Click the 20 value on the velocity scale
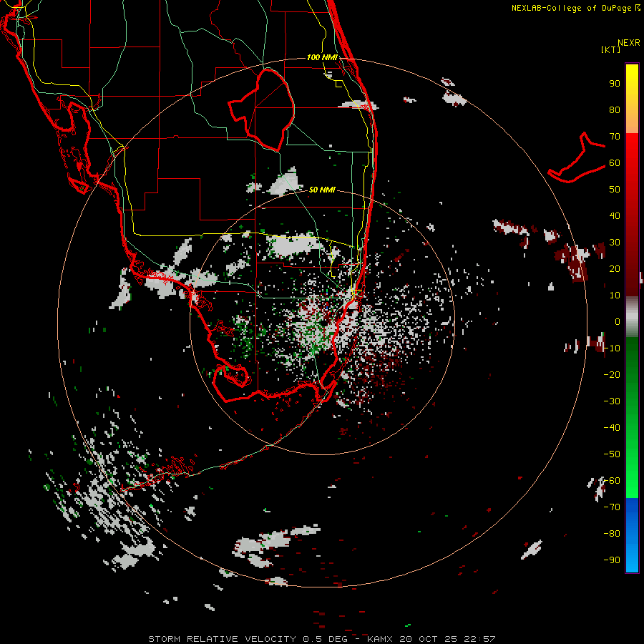 pyautogui.click(x=615, y=269)
